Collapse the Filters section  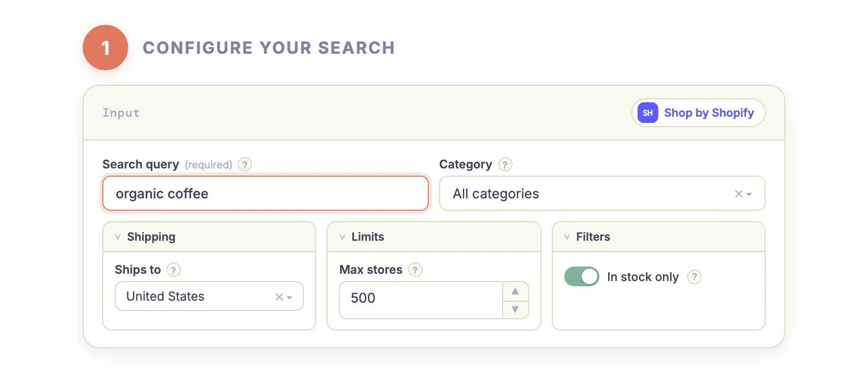(x=568, y=237)
